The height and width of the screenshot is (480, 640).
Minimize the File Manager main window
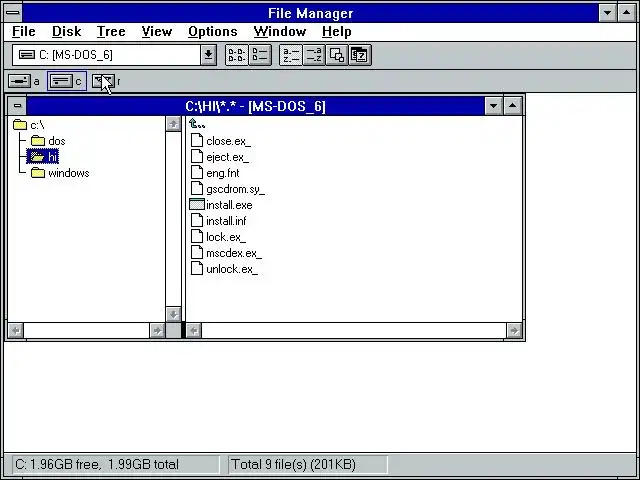[x=607, y=13]
